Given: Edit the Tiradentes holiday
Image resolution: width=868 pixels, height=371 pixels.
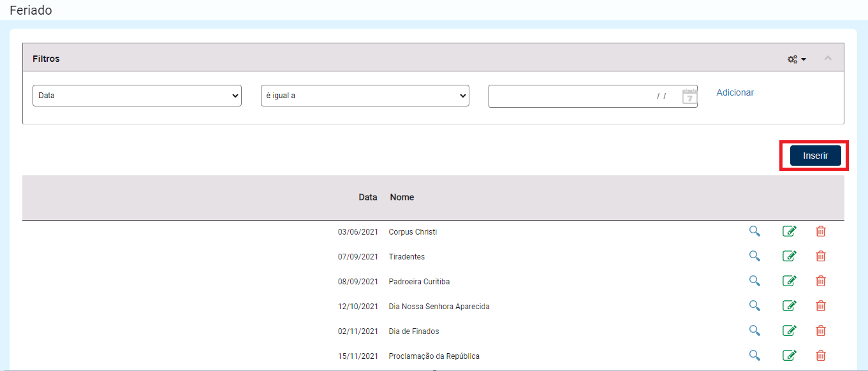Looking at the screenshot, I should click(x=790, y=256).
